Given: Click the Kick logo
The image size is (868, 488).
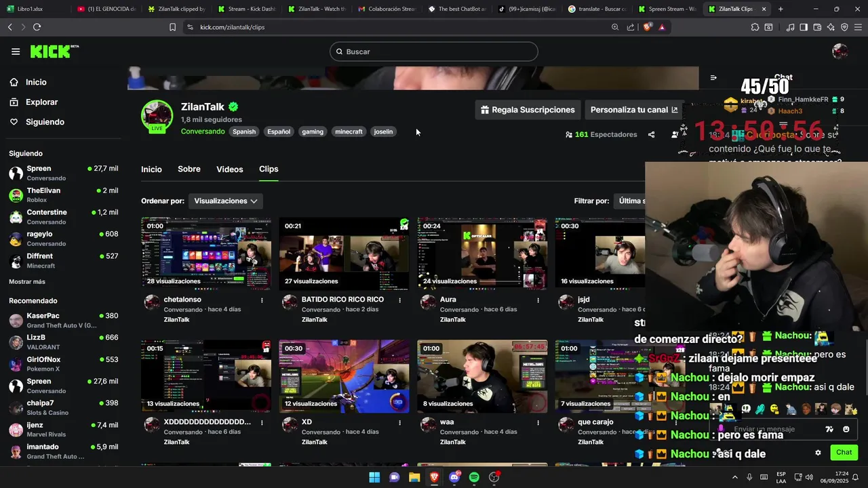Looking at the screenshot, I should tap(54, 52).
